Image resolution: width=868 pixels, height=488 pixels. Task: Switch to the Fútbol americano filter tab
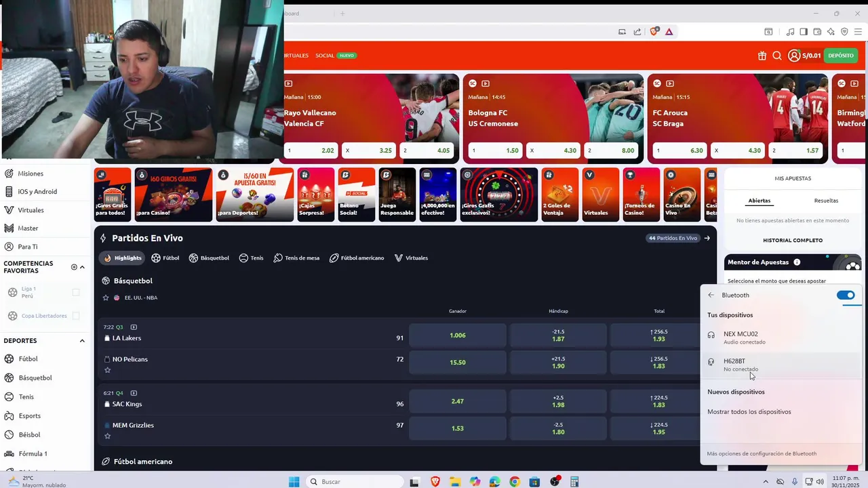tap(357, 258)
